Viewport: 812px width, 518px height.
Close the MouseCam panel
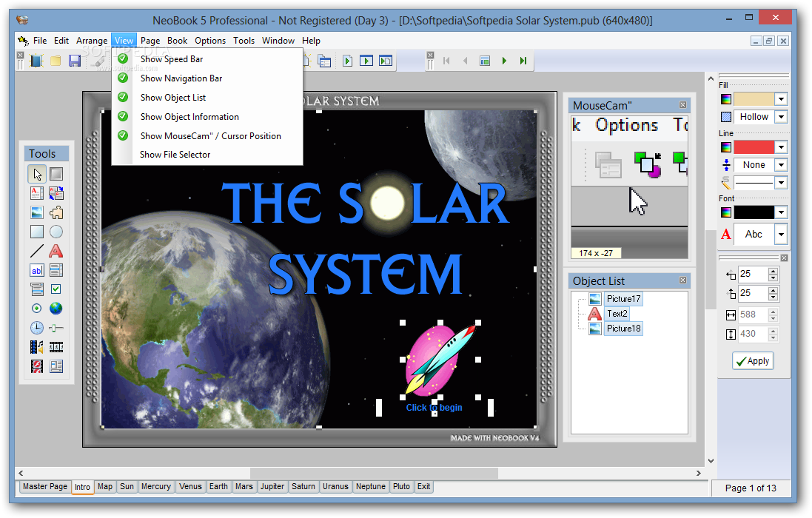[683, 105]
